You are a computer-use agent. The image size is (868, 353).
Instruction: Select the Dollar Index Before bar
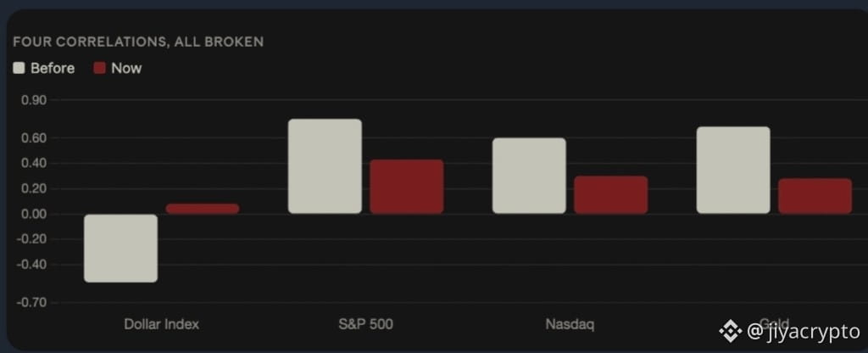click(x=120, y=249)
